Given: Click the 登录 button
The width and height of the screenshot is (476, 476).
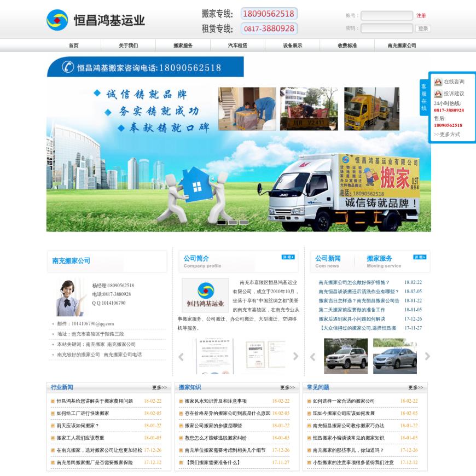Looking at the screenshot, I should click(423, 28).
